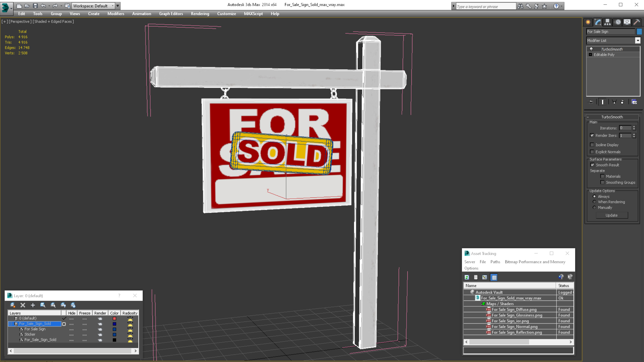Select the Always update option
This screenshot has width=644, height=362.
coord(594,196)
